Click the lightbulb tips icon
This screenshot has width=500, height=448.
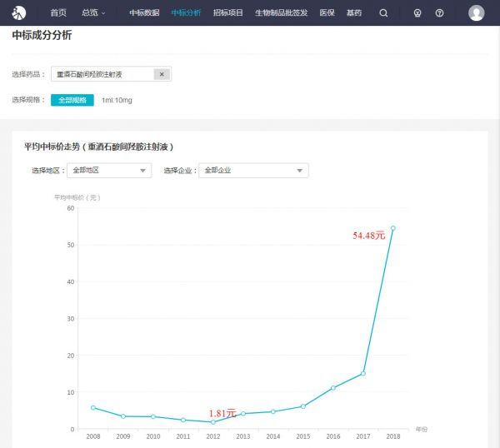417,13
